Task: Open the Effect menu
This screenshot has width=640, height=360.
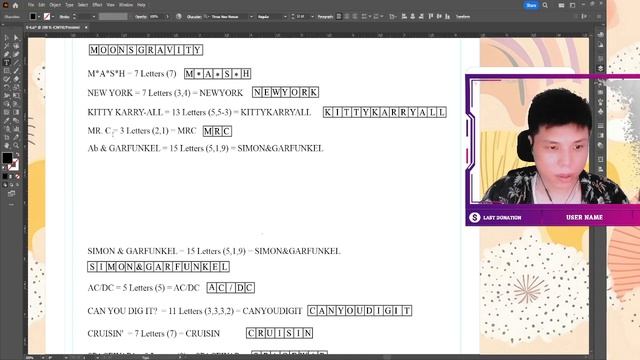Action: [97, 5]
